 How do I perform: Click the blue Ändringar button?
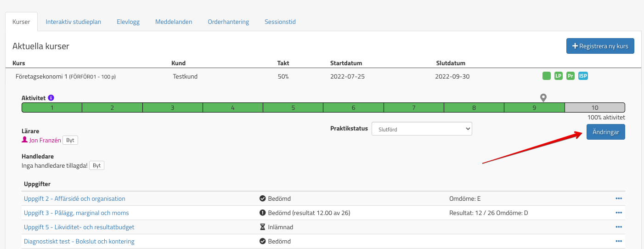(605, 132)
